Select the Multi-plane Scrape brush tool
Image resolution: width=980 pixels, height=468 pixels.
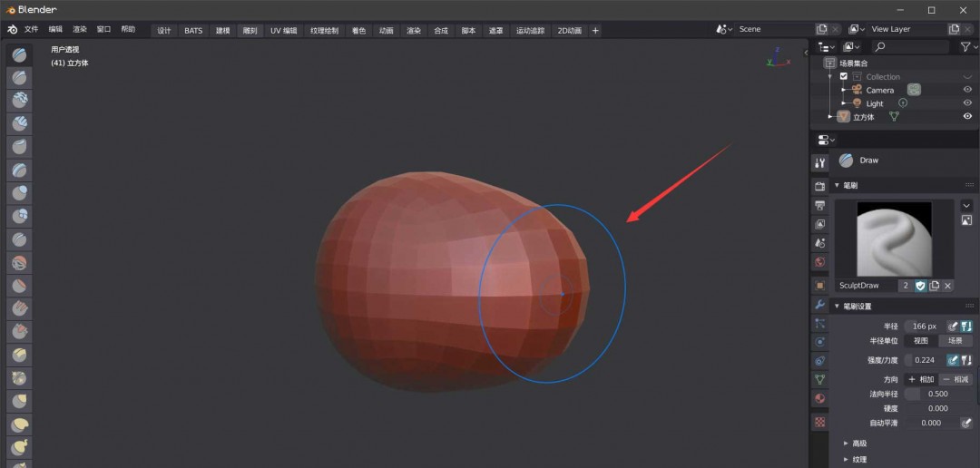19,355
